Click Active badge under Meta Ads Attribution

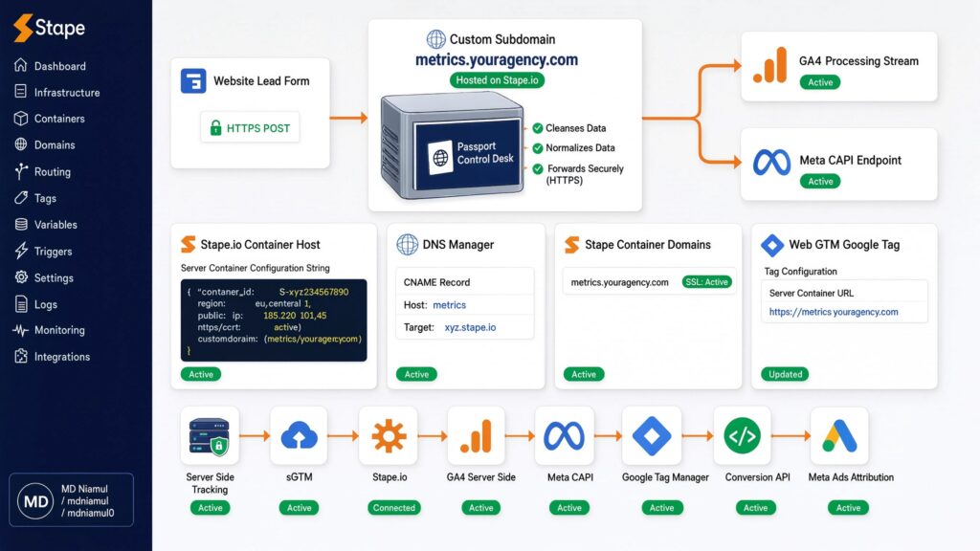coord(848,508)
